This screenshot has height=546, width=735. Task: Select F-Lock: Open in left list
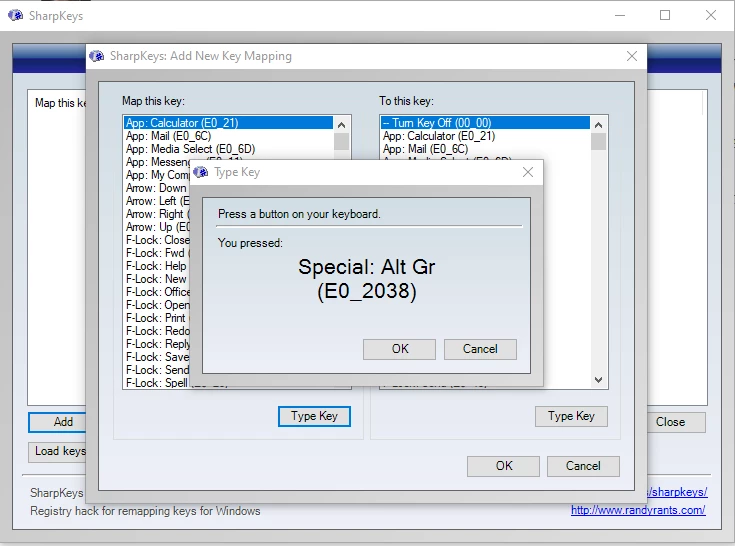tap(157, 305)
